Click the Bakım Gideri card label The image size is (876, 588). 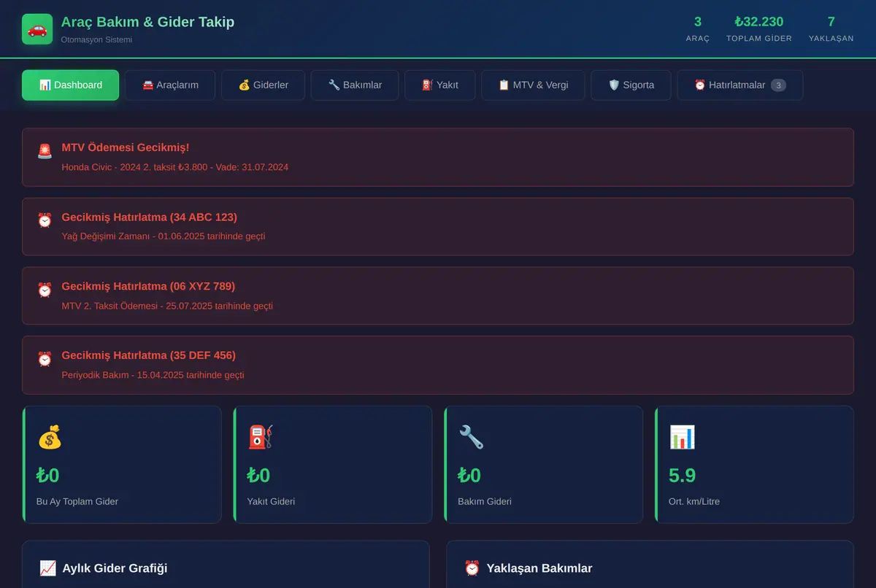point(485,501)
